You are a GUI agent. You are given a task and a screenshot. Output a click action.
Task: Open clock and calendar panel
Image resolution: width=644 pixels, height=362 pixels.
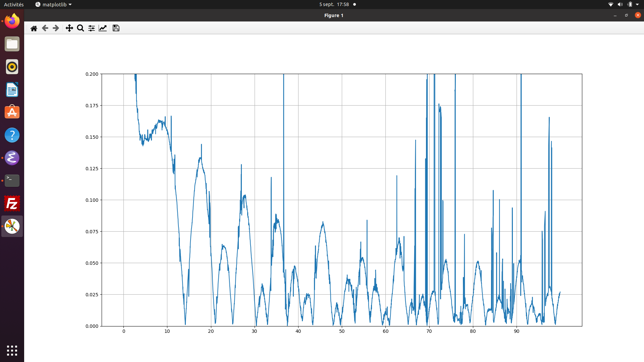(334, 4)
